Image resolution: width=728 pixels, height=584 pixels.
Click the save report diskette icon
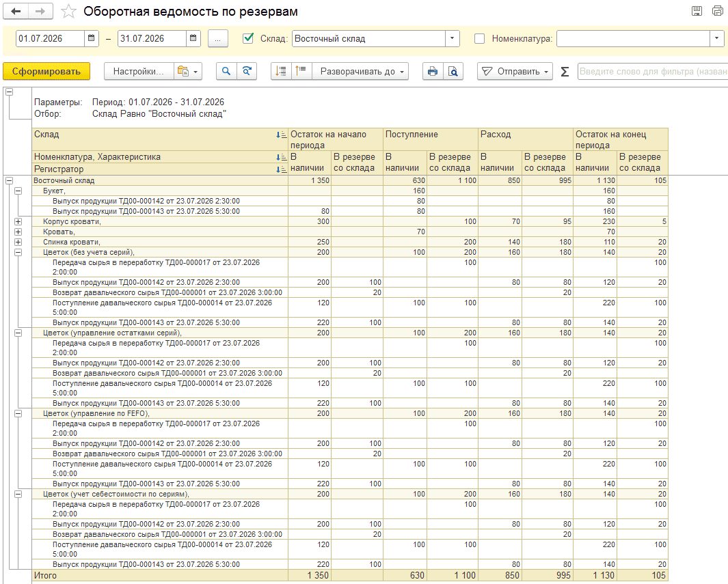(697, 11)
